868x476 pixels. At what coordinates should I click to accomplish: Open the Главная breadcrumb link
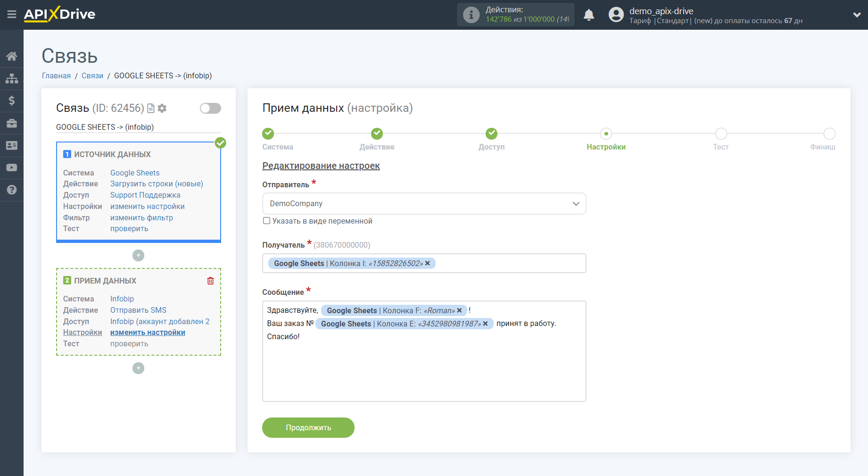point(56,75)
